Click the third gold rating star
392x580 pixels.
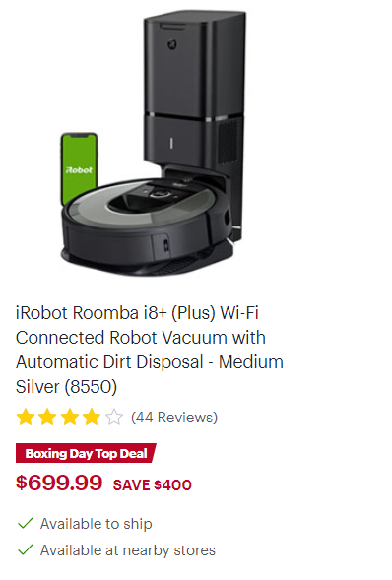[70, 418]
